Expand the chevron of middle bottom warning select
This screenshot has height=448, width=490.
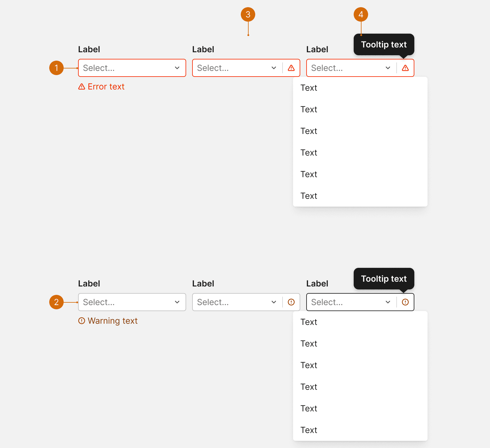[x=274, y=302]
